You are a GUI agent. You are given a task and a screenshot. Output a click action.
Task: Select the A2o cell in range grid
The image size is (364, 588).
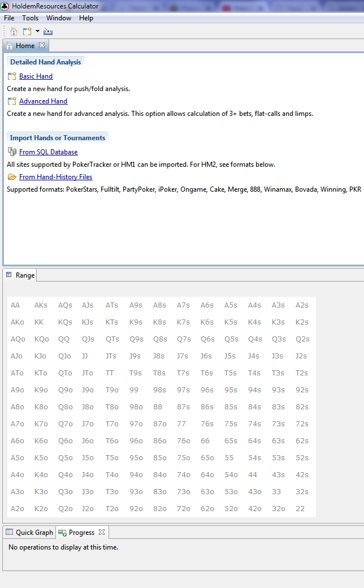(18, 509)
